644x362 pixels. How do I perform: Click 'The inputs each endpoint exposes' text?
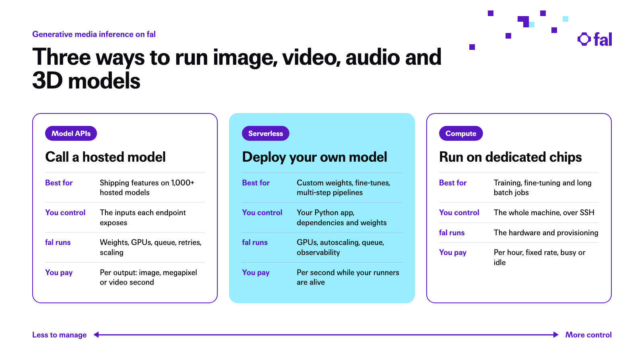[143, 218]
